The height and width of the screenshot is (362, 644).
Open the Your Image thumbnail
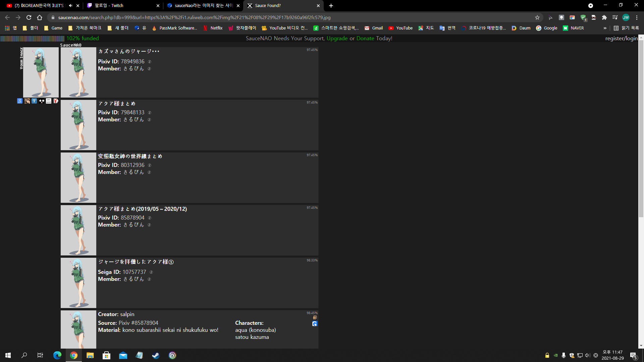[41, 72]
